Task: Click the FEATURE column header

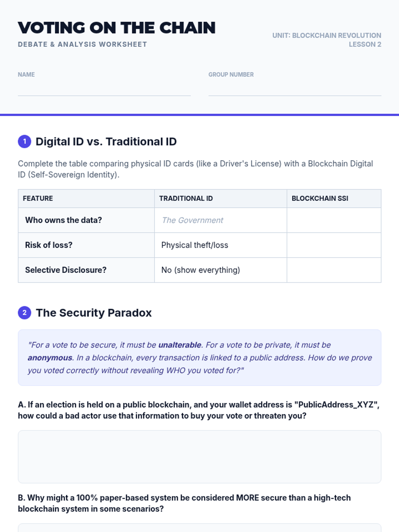Action: 86,199
